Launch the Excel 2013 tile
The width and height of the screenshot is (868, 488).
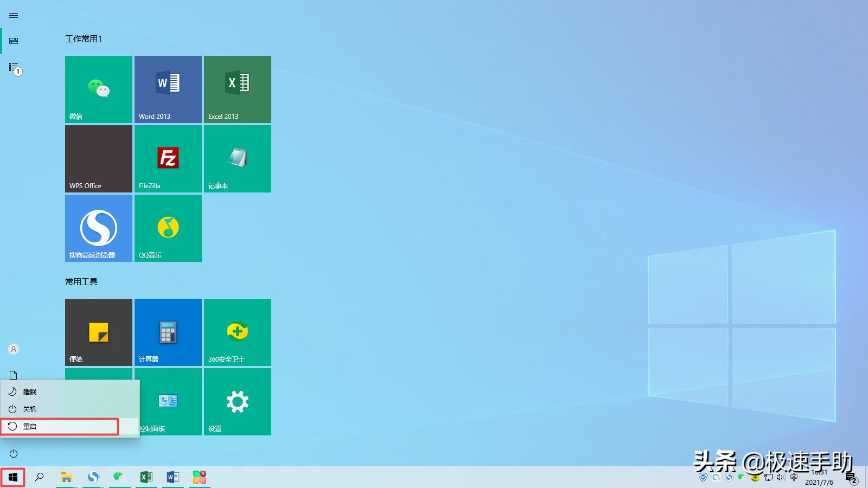point(238,89)
